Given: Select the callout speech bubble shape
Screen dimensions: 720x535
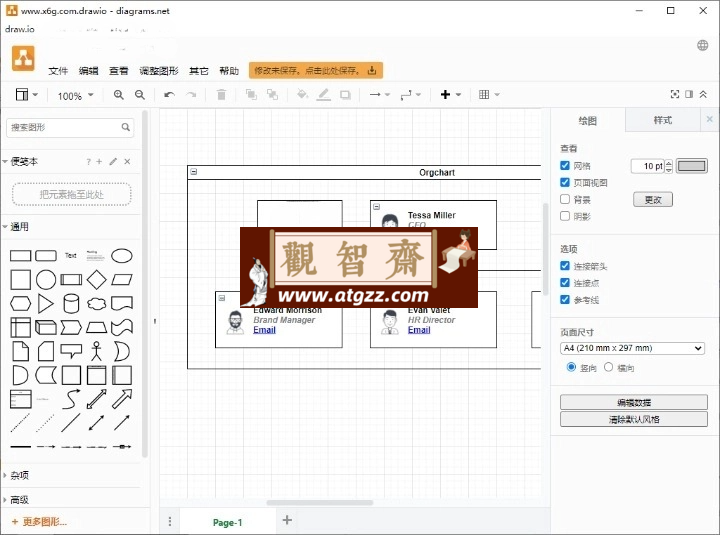Looking at the screenshot, I should (x=71, y=351).
